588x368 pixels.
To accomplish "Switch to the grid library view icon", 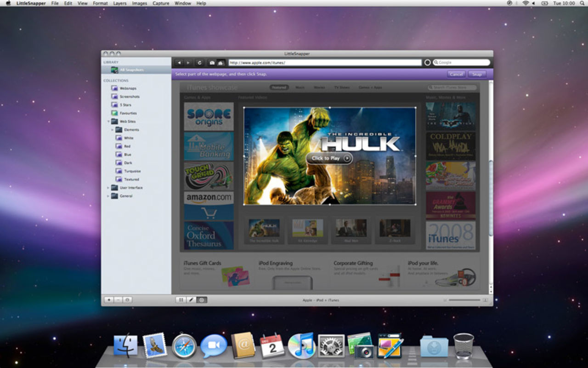I will tap(181, 300).
